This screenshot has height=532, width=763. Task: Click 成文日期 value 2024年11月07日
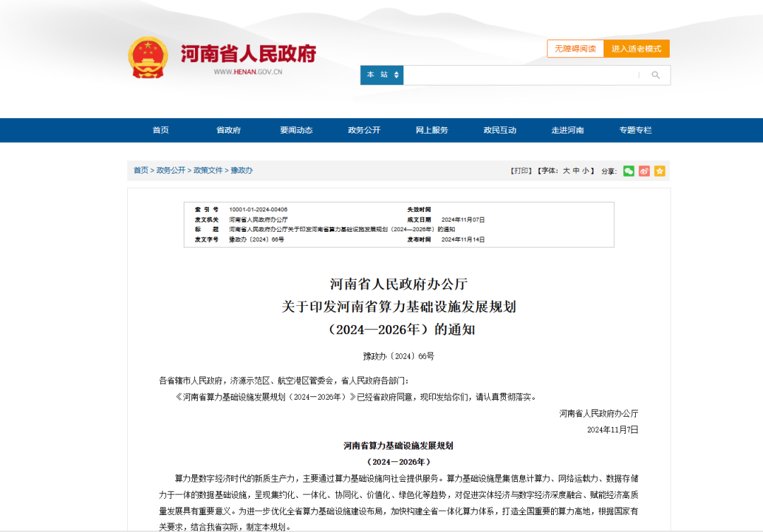(x=463, y=220)
